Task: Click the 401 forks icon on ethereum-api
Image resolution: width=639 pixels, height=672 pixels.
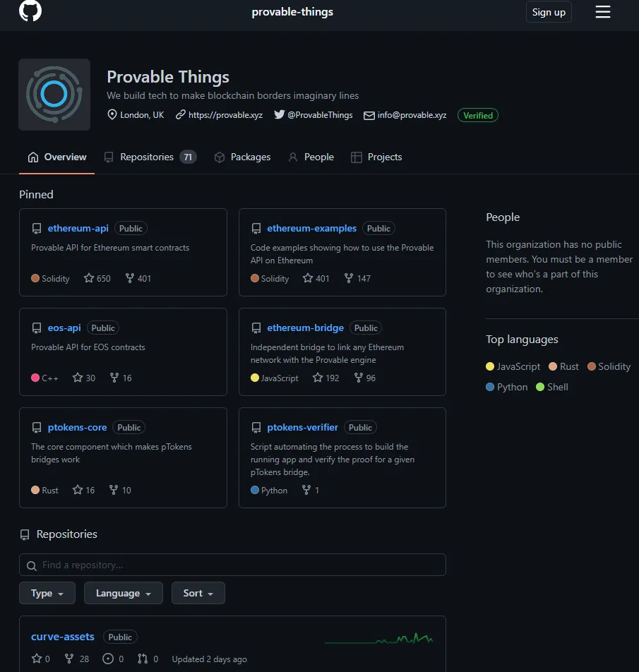Action: pos(129,278)
